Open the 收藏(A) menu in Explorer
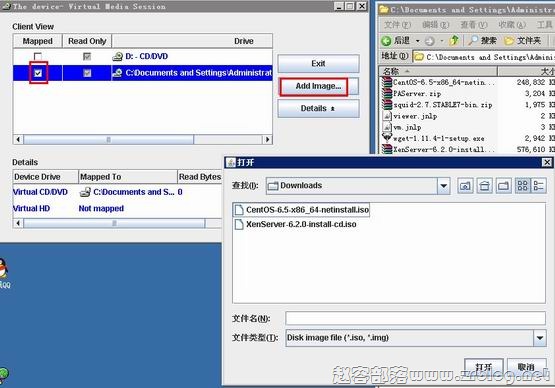Screen dimensions: 555x388 [511, 24]
